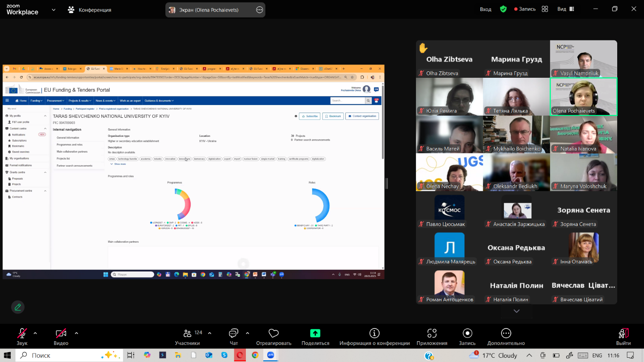
Task: Click the Вход sign-in link
Action: [x=485, y=9]
